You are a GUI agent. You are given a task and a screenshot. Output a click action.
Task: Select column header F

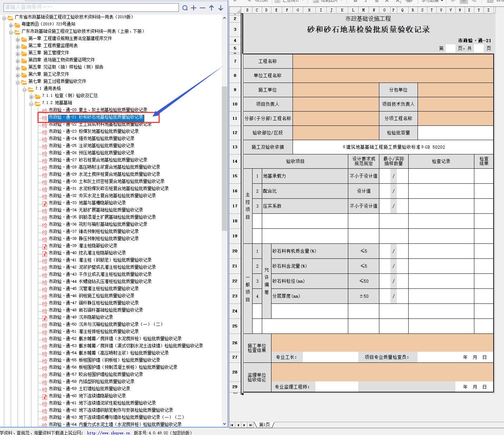coord(287,10)
